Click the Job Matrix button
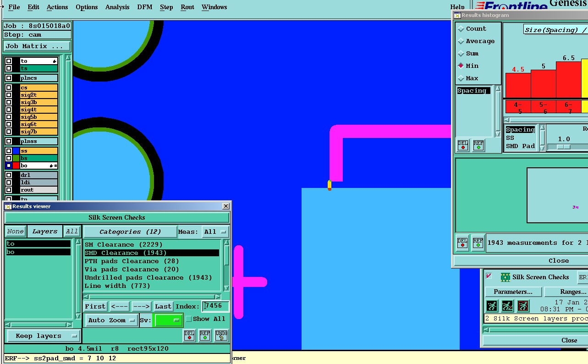 tap(37, 46)
